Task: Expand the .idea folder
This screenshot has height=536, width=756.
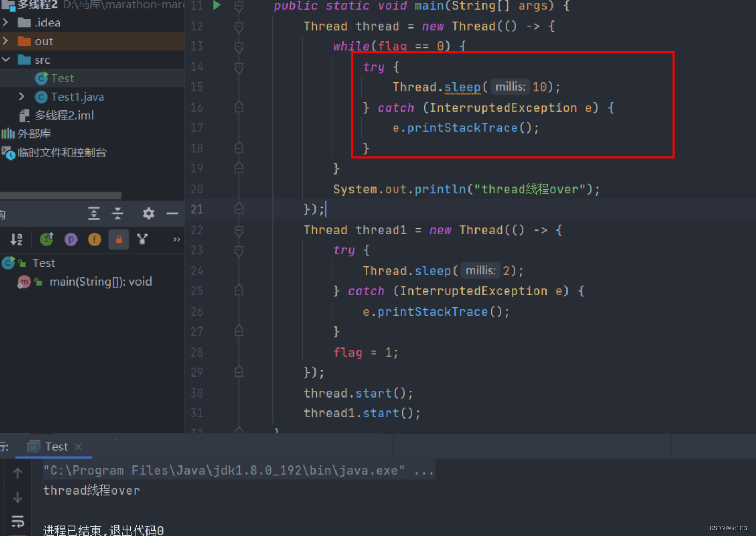Action: pyautogui.click(x=5, y=23)
